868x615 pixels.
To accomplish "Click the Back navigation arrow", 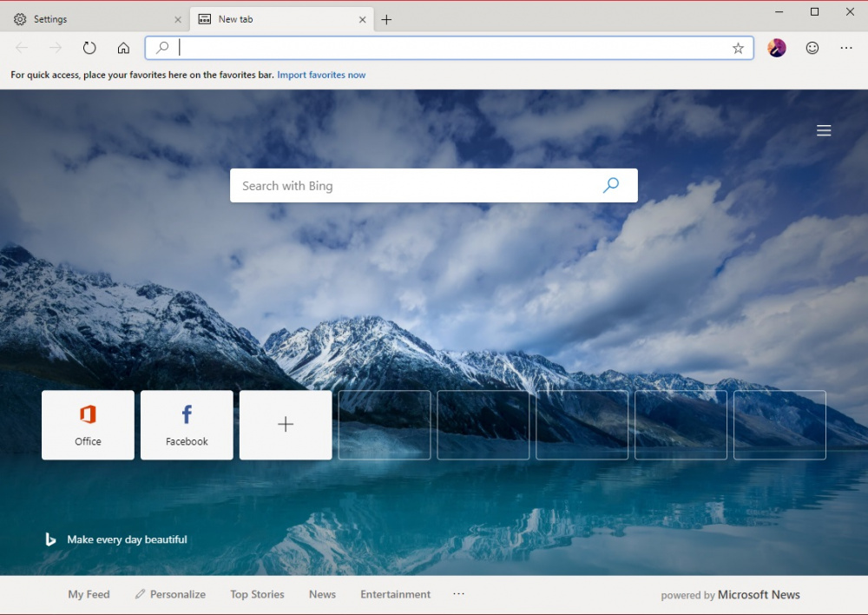I will point(22,48).
